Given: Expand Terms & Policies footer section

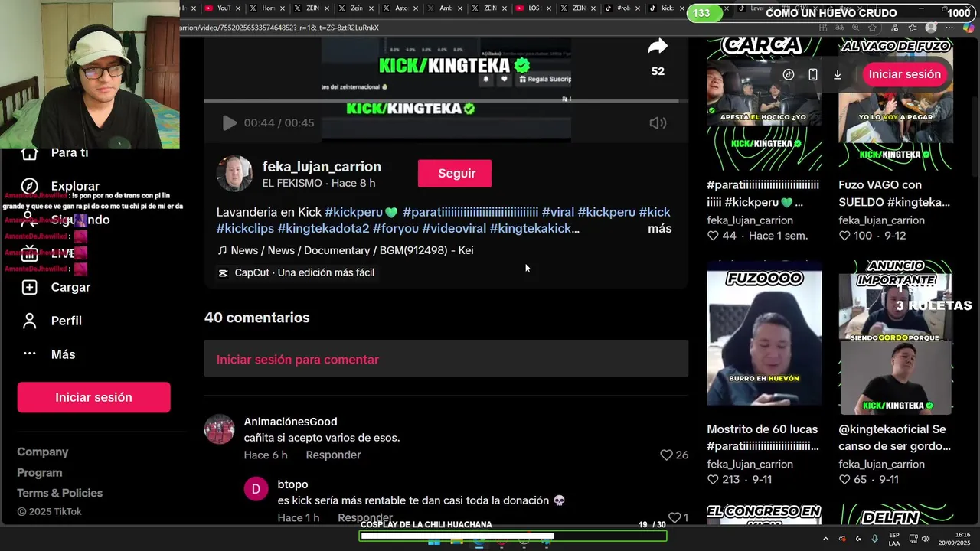Looking at the screenshot, I should coord(60,493).
